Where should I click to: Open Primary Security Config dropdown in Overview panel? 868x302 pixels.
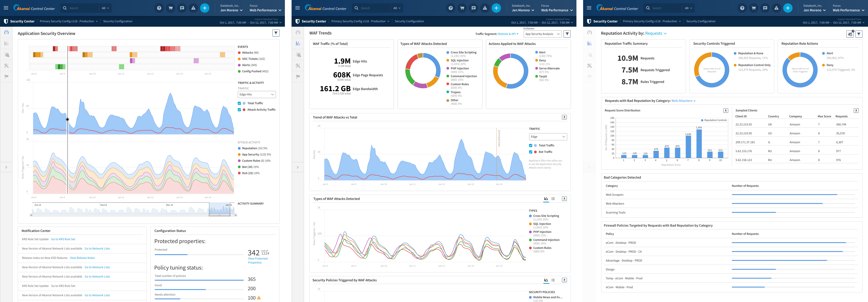69,21
